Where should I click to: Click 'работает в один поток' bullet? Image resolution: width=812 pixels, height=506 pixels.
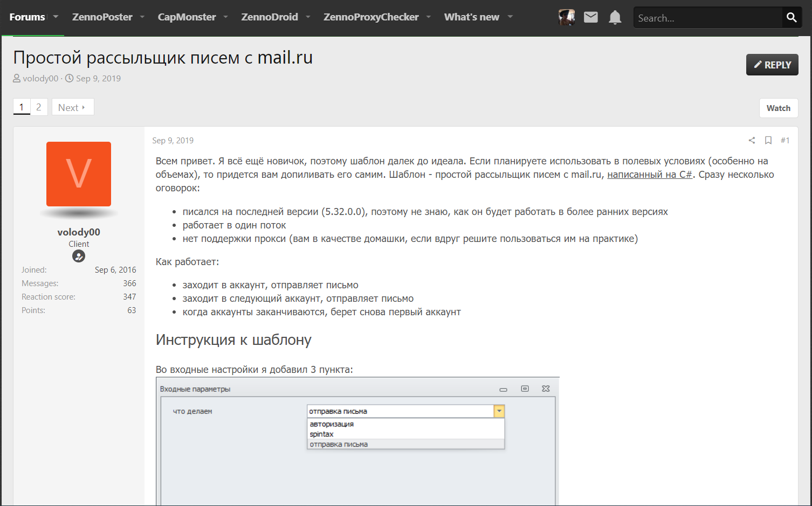(234, 225)
